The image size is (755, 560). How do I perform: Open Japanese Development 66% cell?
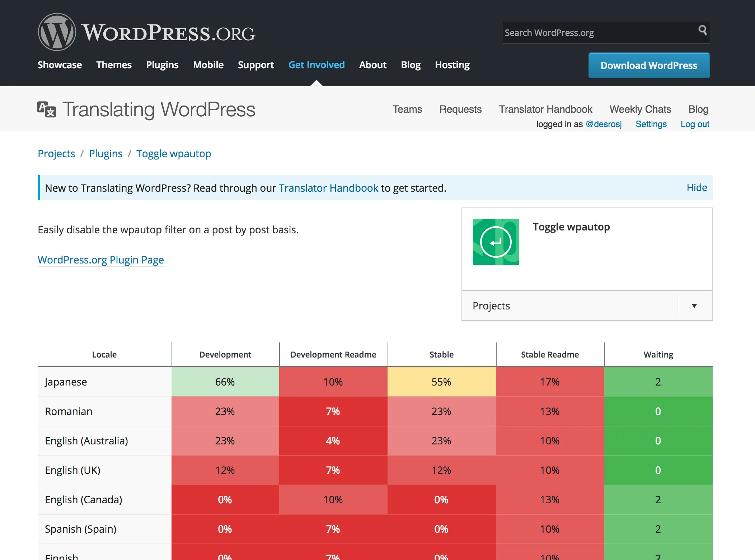coord(225,382)
